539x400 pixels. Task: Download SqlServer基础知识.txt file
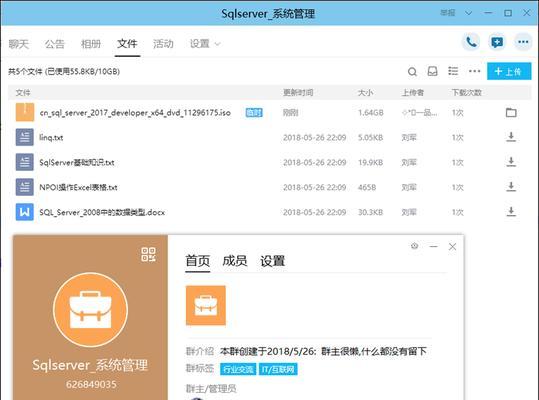[511, 162]
